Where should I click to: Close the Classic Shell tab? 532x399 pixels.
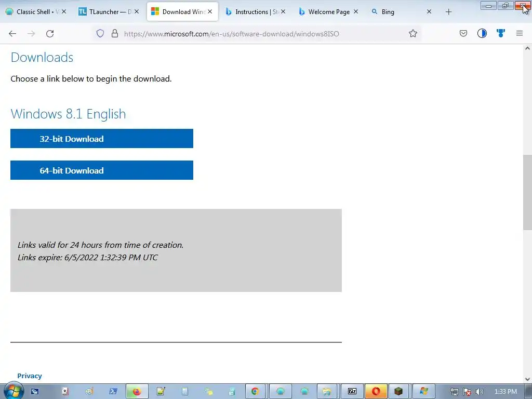pos(64,11)
